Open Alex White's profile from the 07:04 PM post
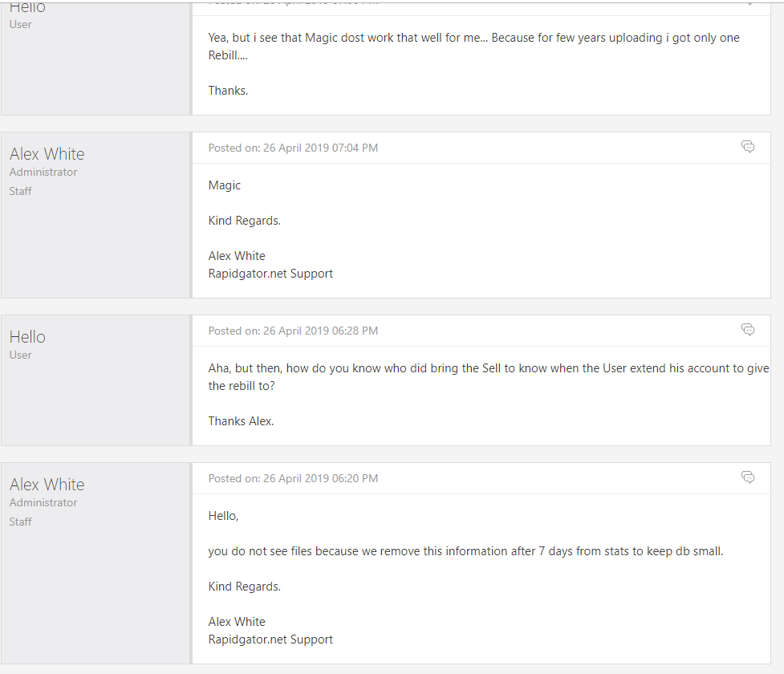This screenshot has height=674, width=784. (47, 154)
